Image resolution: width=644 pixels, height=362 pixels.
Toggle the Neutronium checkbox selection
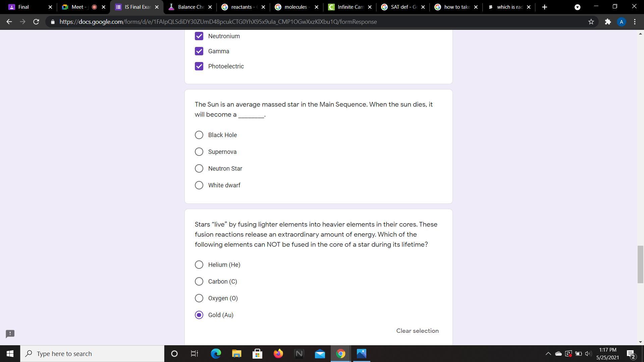(199, 36)
